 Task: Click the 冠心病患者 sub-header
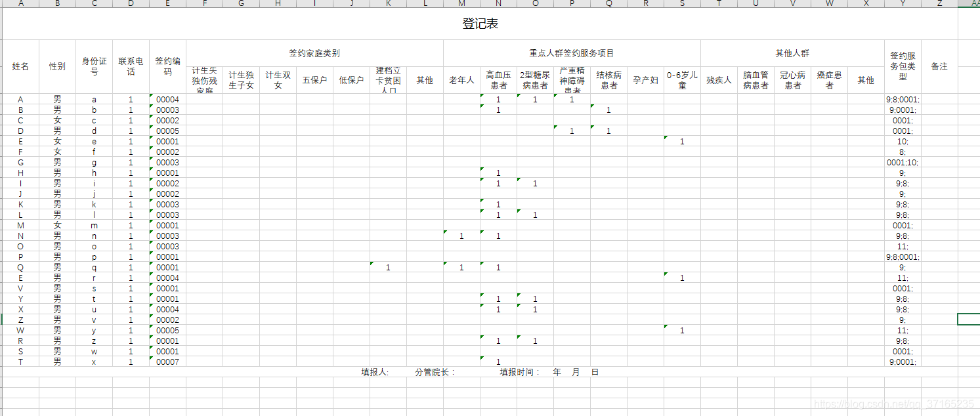pos(792,80)
